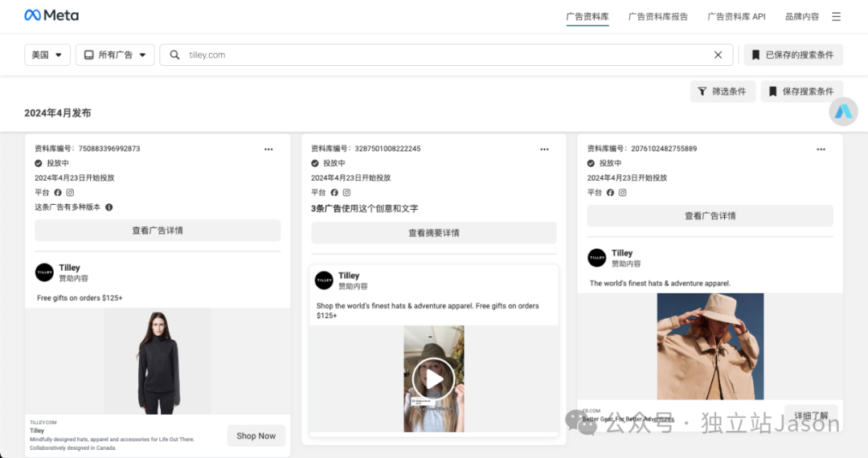Click Instagram platform icon in ad 750883396992873
Image resolution: width=868 pixels, height=458 pixels.
70,193
